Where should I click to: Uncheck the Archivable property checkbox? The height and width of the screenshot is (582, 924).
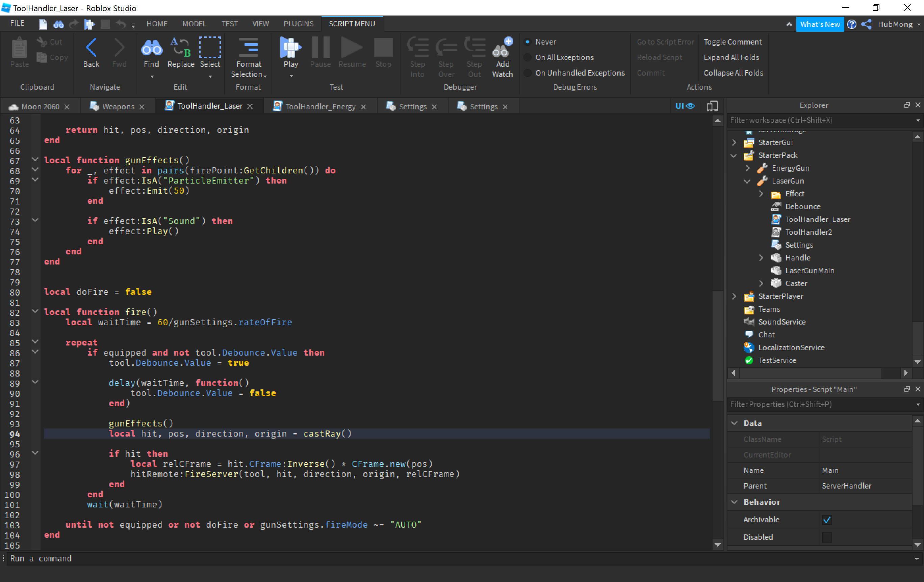(x=827, y=520)
